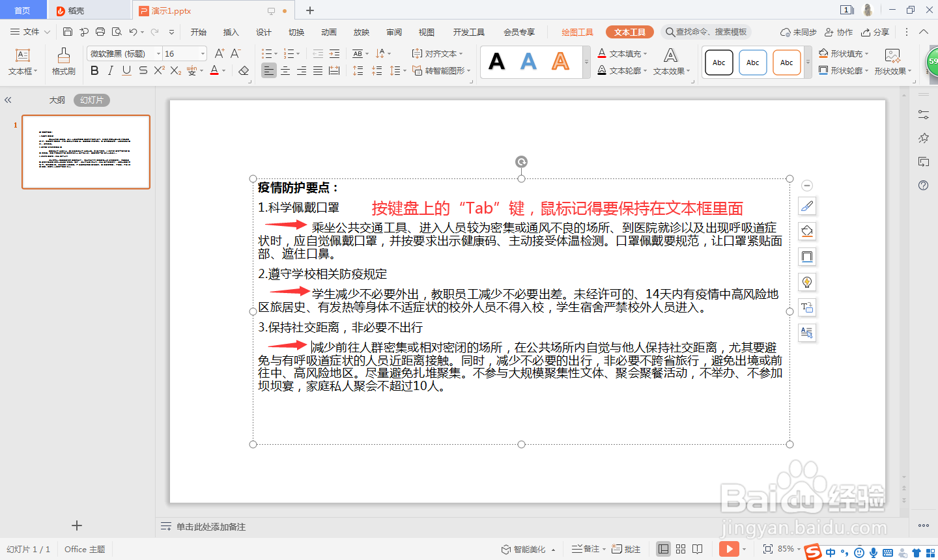Pick a font color from the color swatch
The width and height of the screenshot is (938, 560).
pyautogui.click(x=216, y=70)
